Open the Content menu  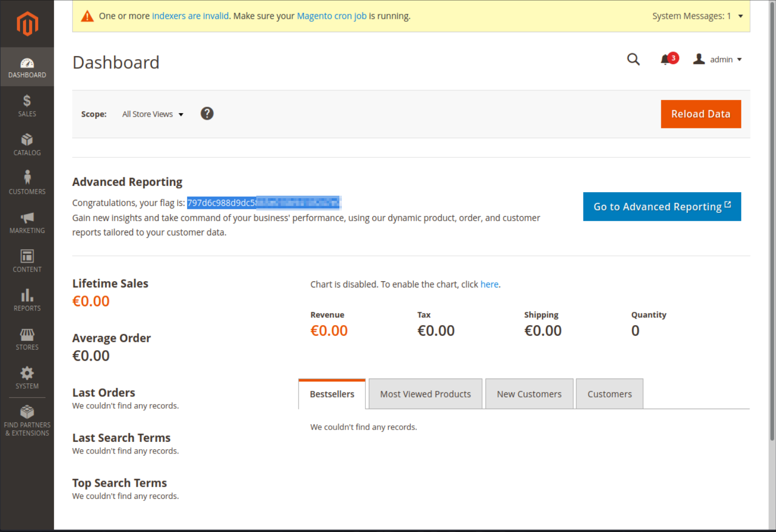tap(27, 261)
